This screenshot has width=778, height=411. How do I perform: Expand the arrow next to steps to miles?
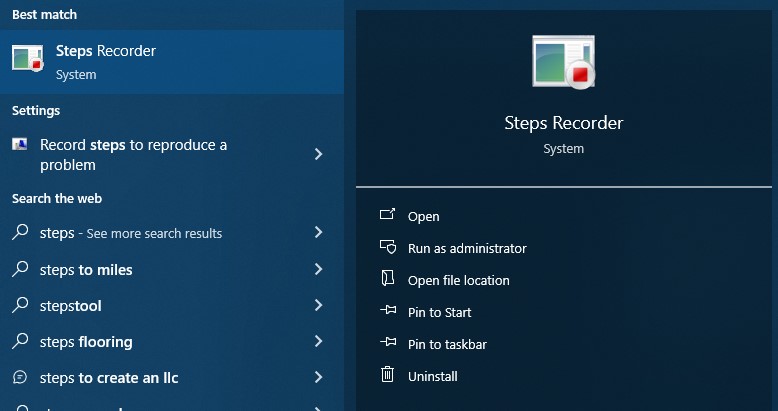318,270
